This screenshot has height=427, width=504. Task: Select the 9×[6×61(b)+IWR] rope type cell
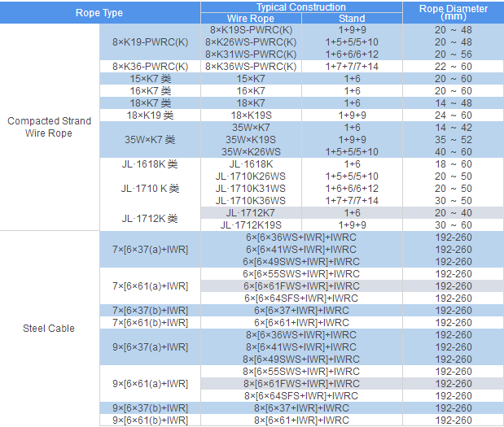tap(150, 420)
